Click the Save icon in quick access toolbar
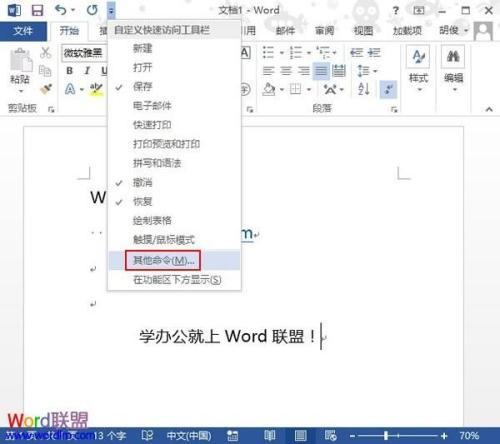The width and height of the screenshot is (500, 444). (x=37, y=10)
